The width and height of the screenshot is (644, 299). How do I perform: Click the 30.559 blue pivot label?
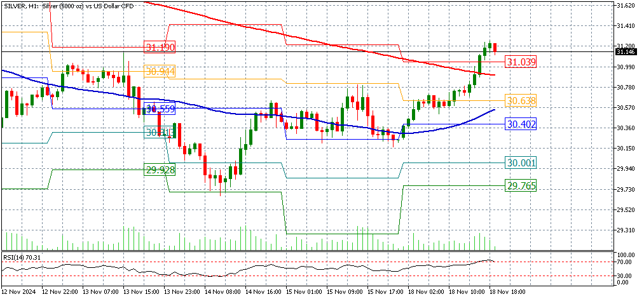(160, 109)
